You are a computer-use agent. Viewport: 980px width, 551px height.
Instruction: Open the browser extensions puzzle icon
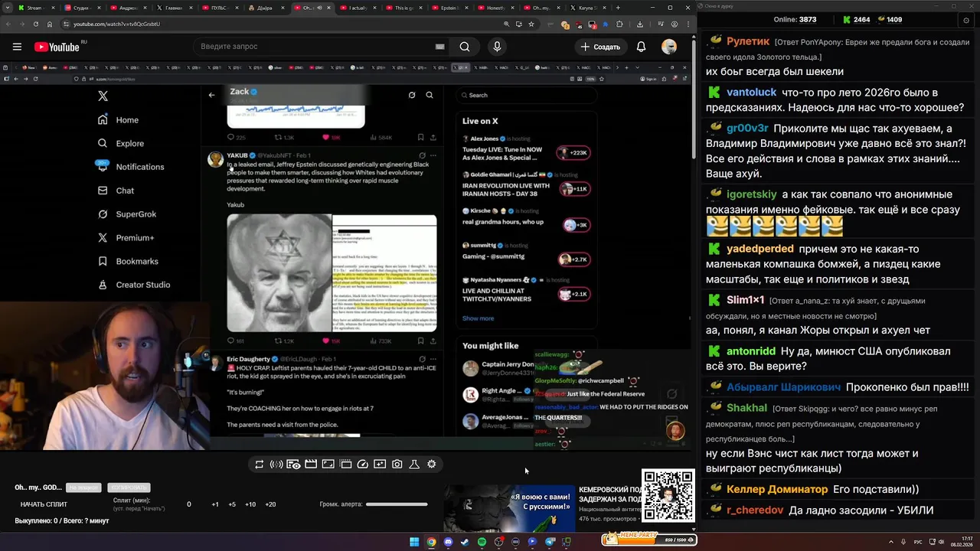point(619,24)
